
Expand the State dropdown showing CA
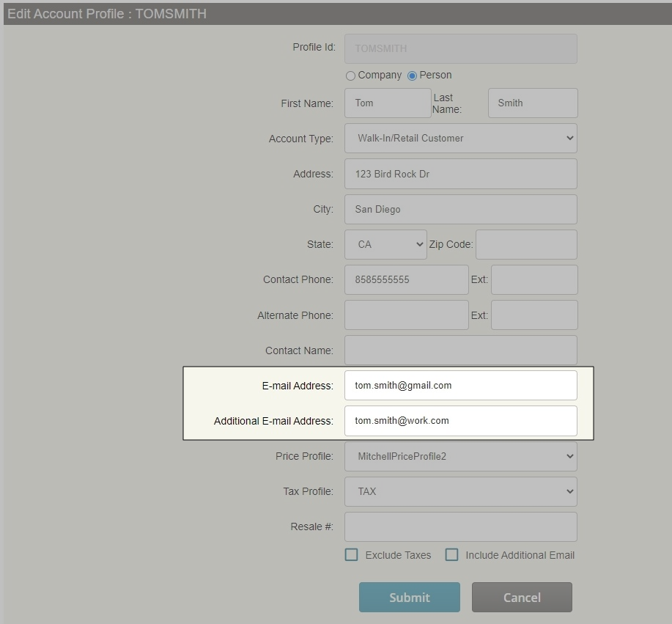tap(385, 244)
